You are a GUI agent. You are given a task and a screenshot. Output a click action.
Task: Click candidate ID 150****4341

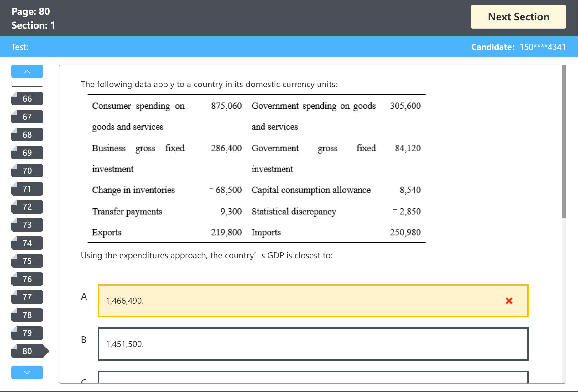pos(543,47)
